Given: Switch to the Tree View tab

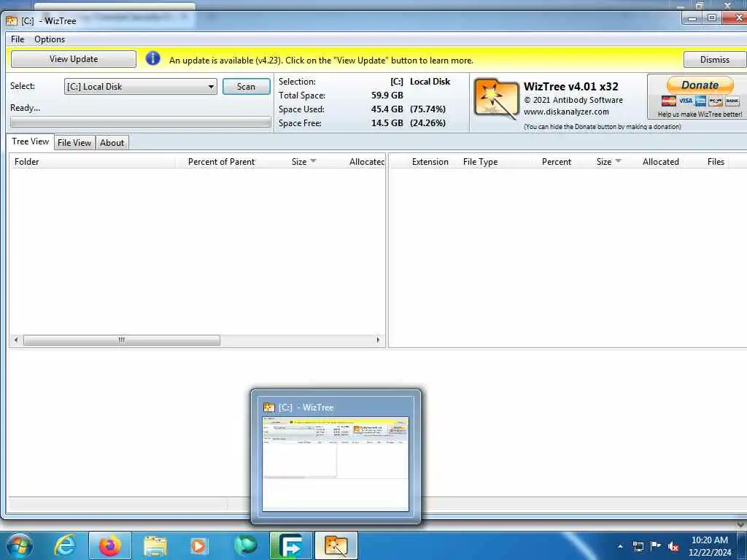Looking at the screenshot, I should tap(30, 141).
